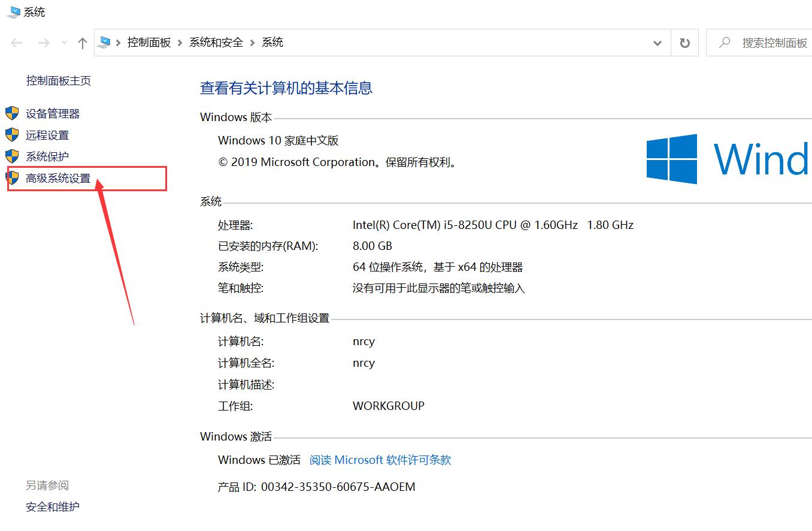812x531 pixels.
Task: Go up one level arrow
Action: tap(83, 43)
